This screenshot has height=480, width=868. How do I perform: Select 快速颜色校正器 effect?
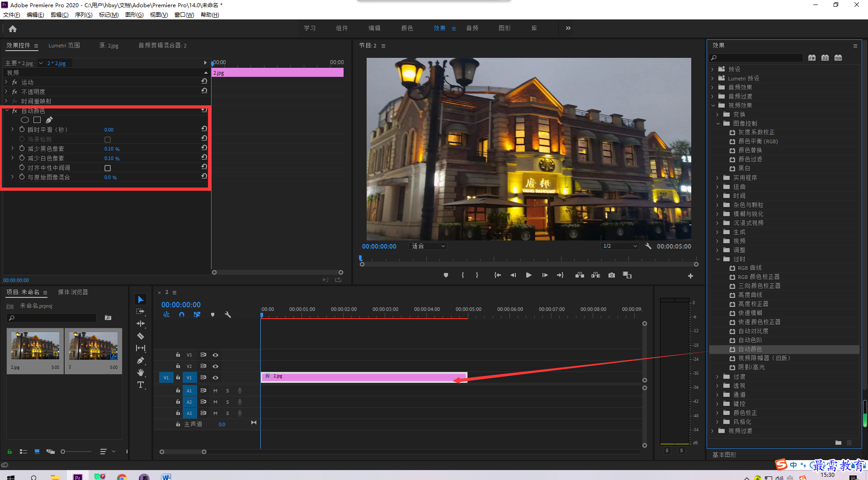(x=759, y=322)
